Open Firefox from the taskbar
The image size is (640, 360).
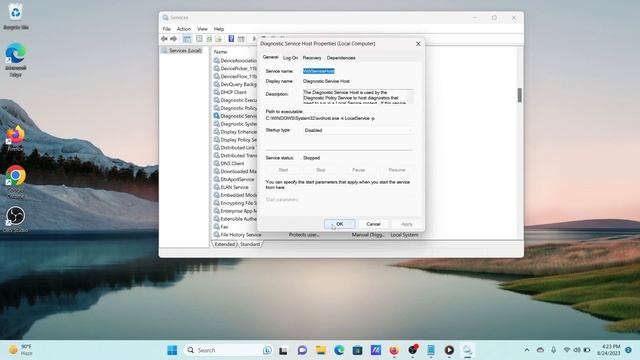coord(394,350)
